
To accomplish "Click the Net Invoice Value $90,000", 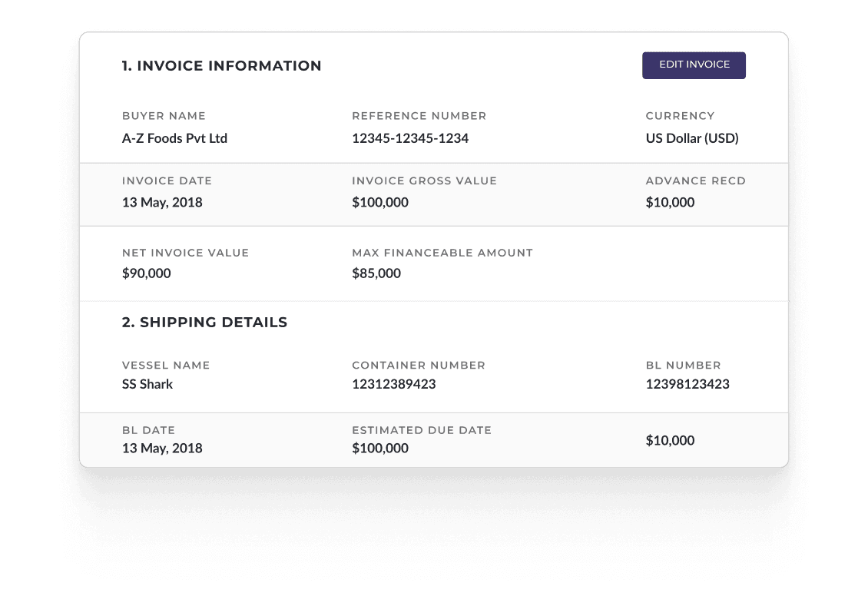I will pyautogui.click(x=147, y=273).
